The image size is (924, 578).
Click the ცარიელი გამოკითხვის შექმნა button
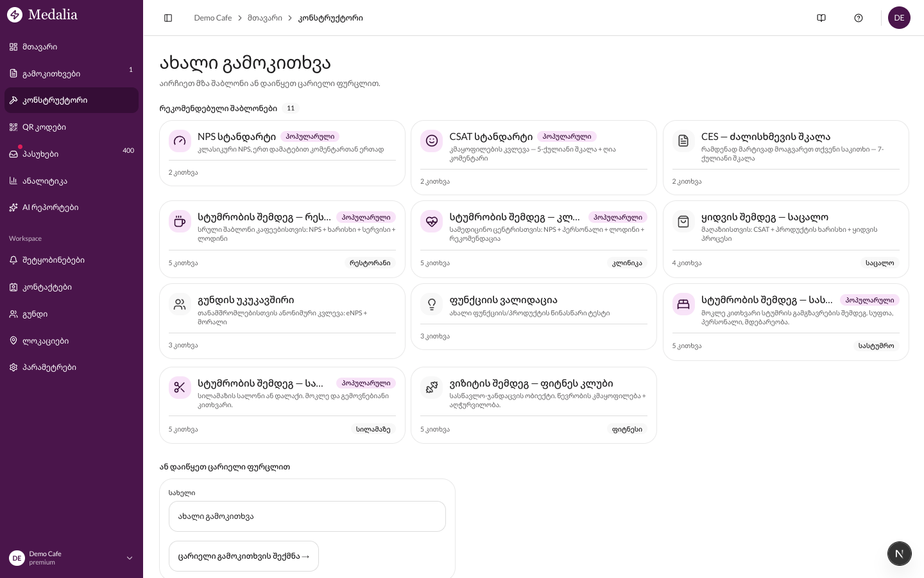[244, 556]
